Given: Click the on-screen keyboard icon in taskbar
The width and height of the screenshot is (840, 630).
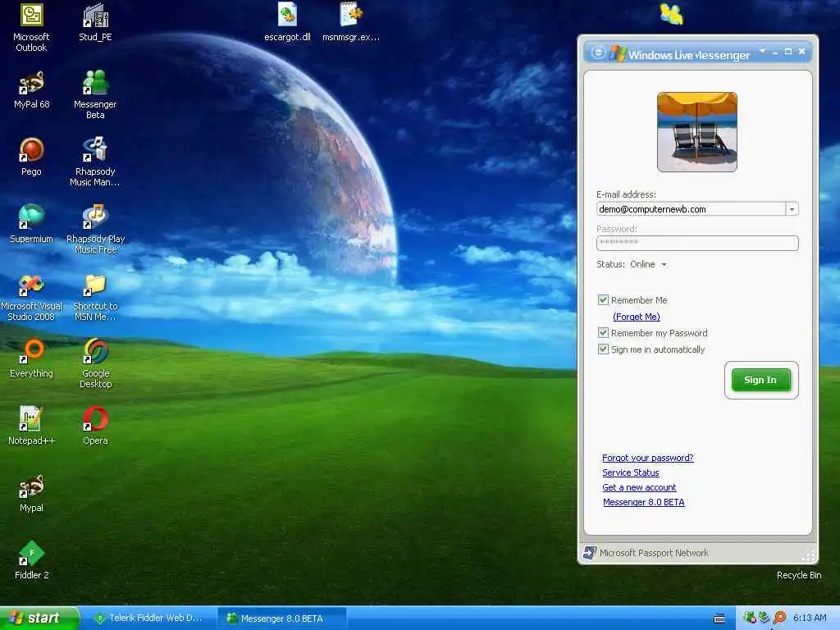Looking at the screenshot, I should click(x=720, y=619).
